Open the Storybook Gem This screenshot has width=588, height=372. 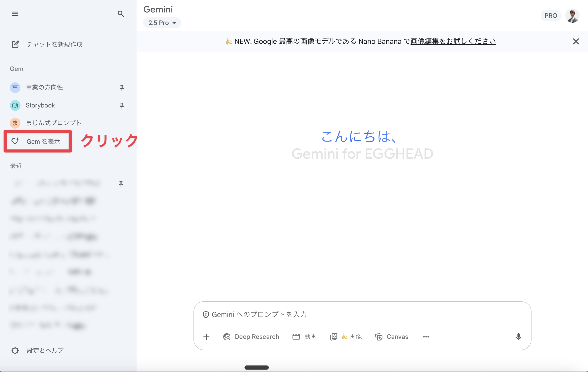point(40,105)
